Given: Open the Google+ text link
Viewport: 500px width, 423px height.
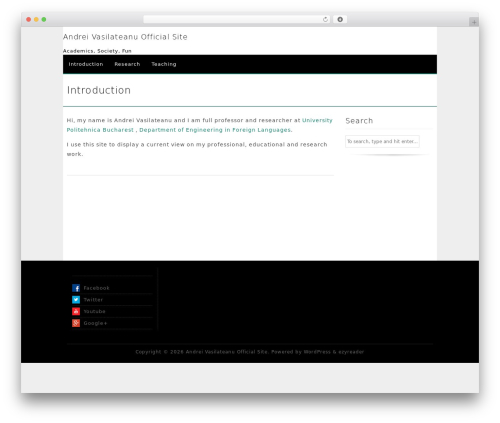Looking at the screenshot, I should click(95, 323).
